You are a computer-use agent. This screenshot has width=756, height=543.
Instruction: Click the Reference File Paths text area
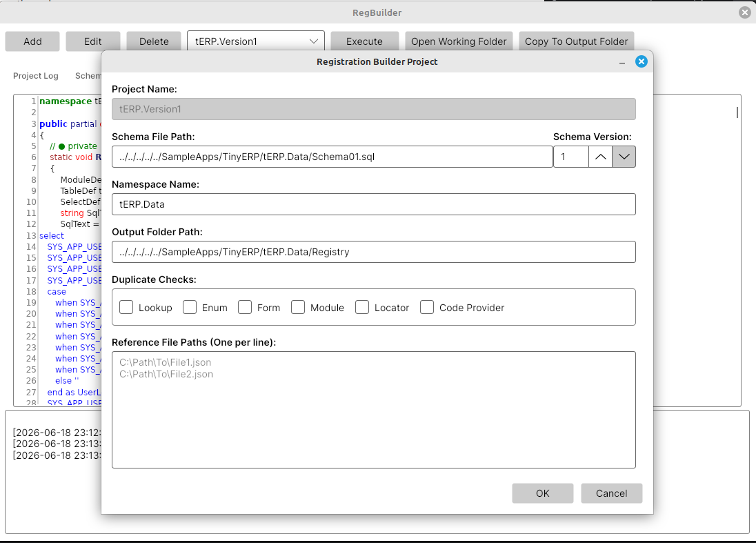374,410
